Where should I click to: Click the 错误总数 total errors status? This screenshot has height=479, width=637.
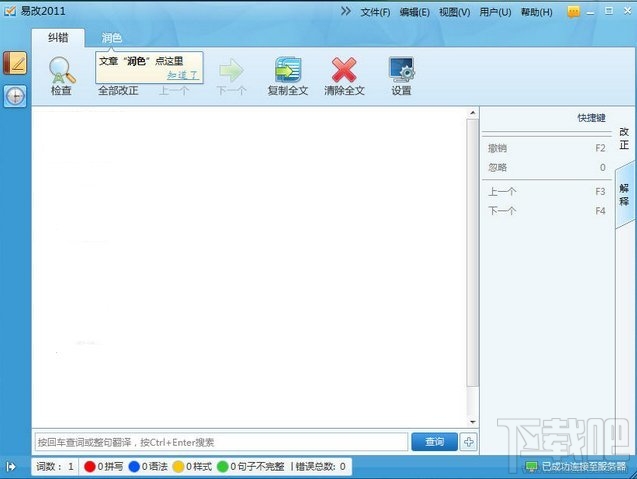point(320,466)
